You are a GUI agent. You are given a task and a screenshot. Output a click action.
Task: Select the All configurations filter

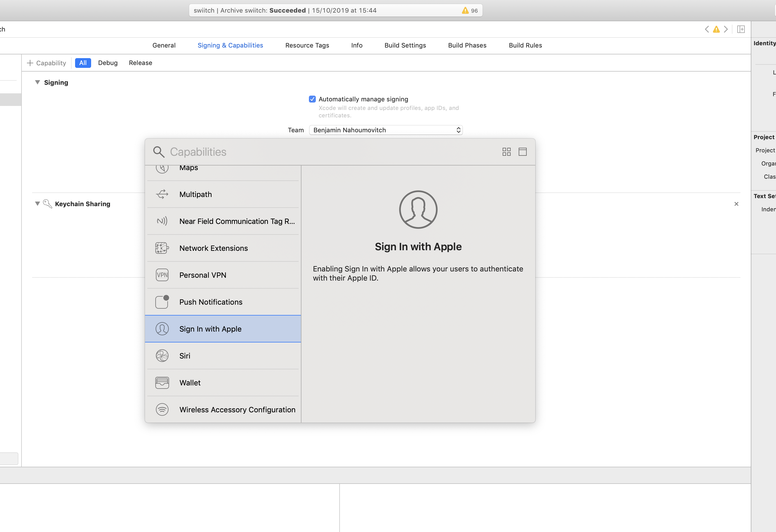click(83, 63)
